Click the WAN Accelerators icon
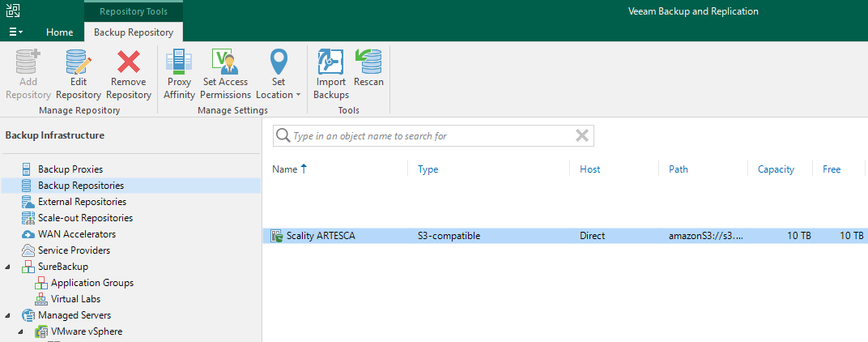 pos(28,234)
